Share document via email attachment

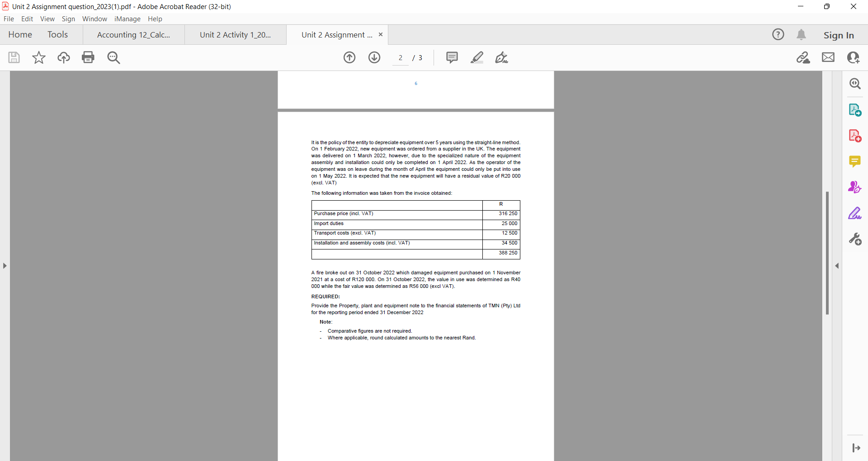coord(829,57)
